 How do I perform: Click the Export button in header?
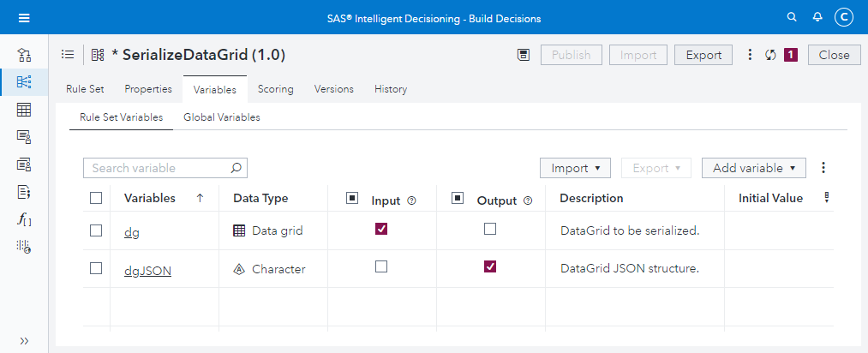point(703,55)
